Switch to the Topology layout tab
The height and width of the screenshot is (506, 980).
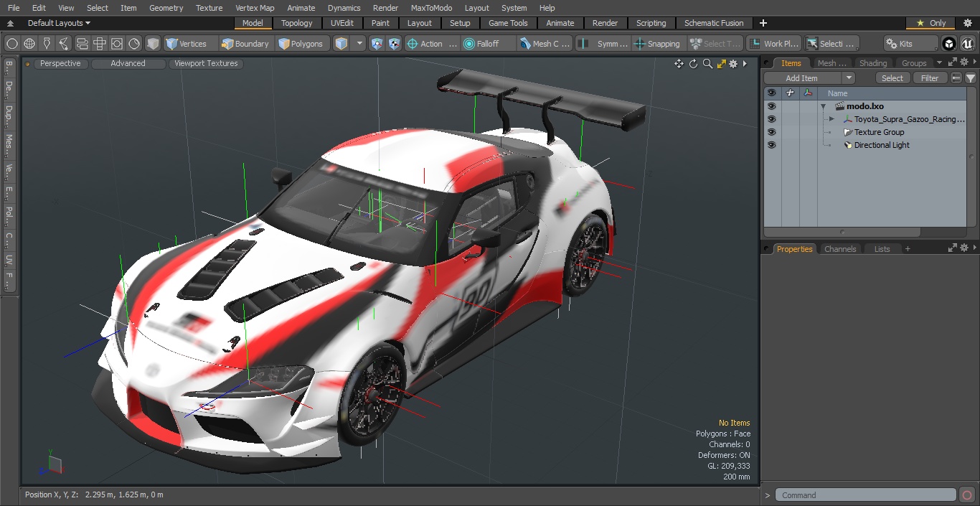(x=297, y=23)
